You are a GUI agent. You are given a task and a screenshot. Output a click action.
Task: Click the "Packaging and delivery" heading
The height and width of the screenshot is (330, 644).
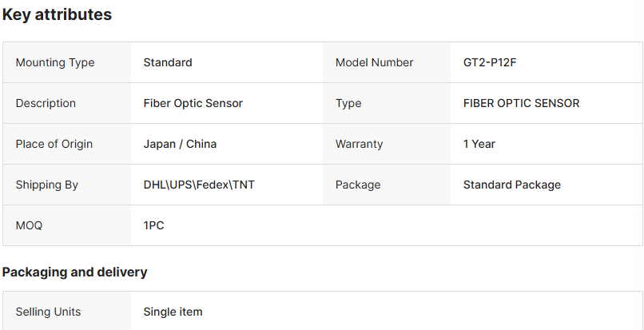pos(74,272)
